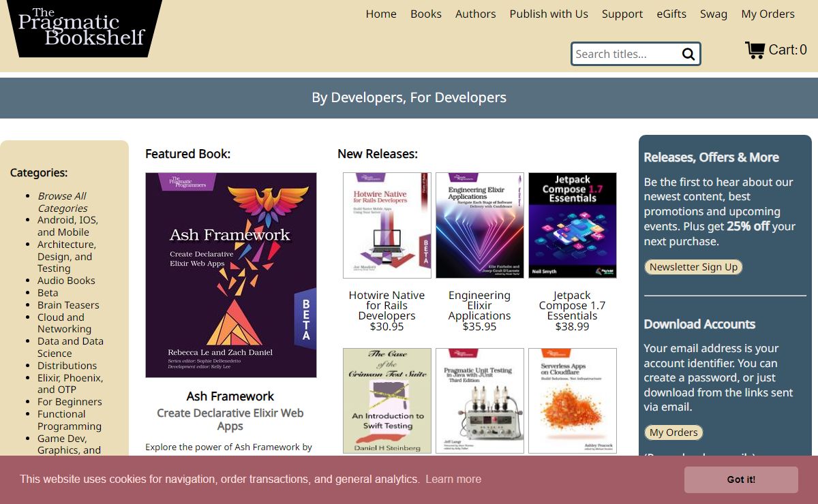Open Hotwire Native for Rails cover

[387, 225]
